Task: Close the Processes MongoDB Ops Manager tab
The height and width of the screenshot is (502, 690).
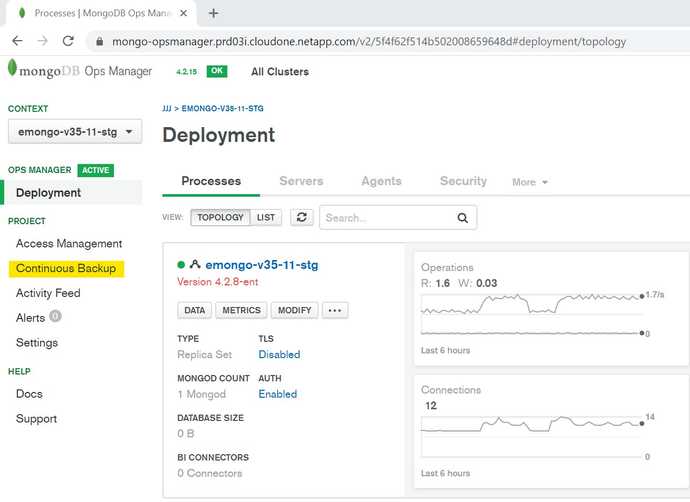Action: (184, 13)
